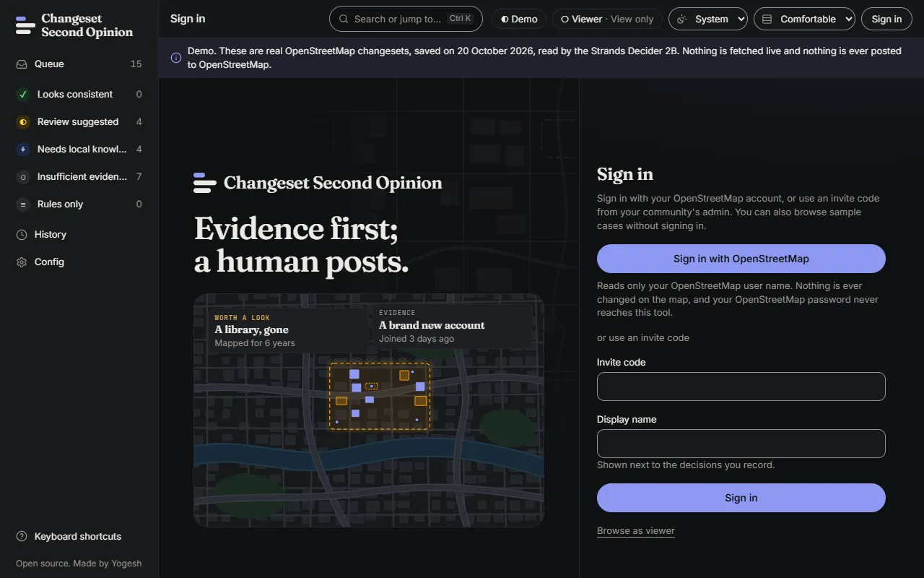The width and height of the screenshot is (924, 578).
Task: Click the Sign in button below Display name
Action: [741, 498]
